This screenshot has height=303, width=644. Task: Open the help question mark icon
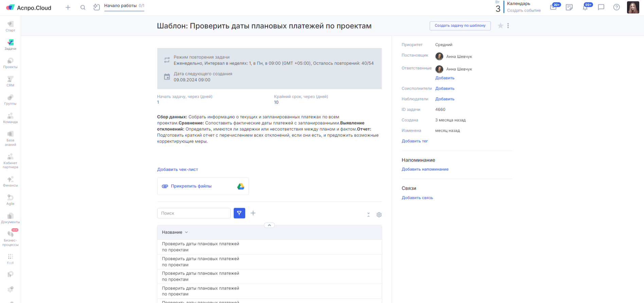coord(616,7)
